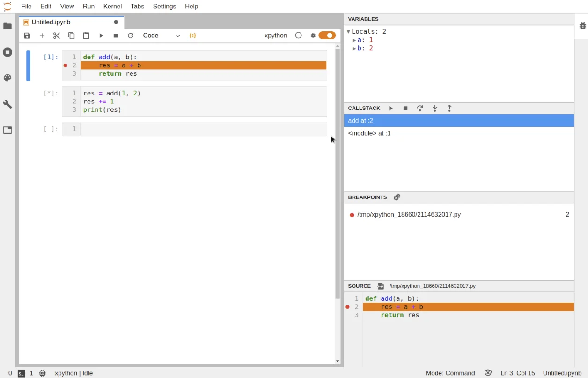This screenshot has height=378, width=588.
Task: Select the Untitled.ipynb tab
Action: (51, 22)
